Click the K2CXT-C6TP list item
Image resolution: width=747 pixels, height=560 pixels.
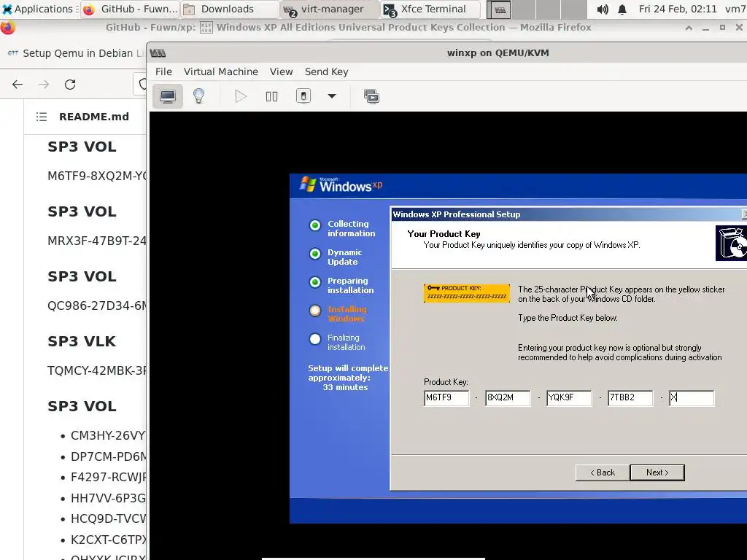click(109, 539)
